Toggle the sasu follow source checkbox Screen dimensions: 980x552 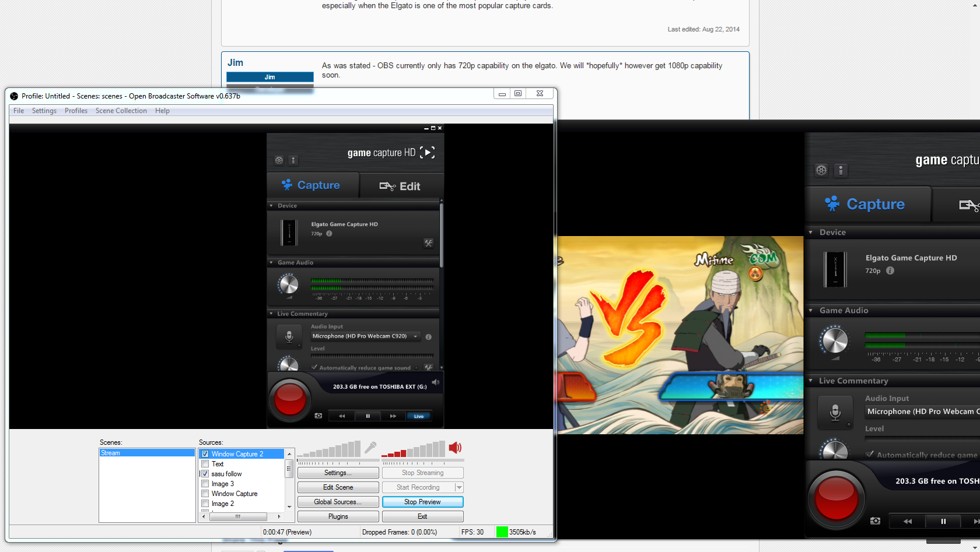(x=205, y=474)
